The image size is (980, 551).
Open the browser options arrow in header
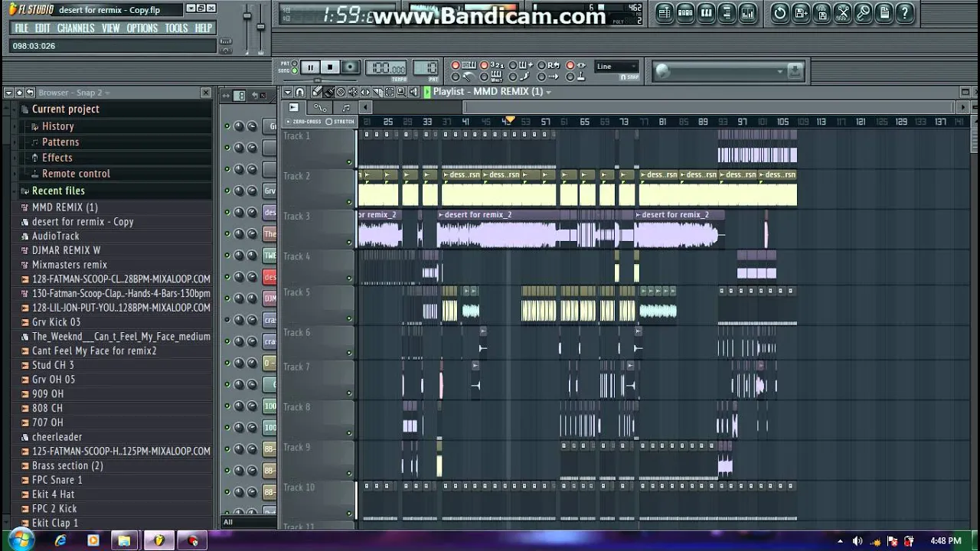tap(8, 93)
